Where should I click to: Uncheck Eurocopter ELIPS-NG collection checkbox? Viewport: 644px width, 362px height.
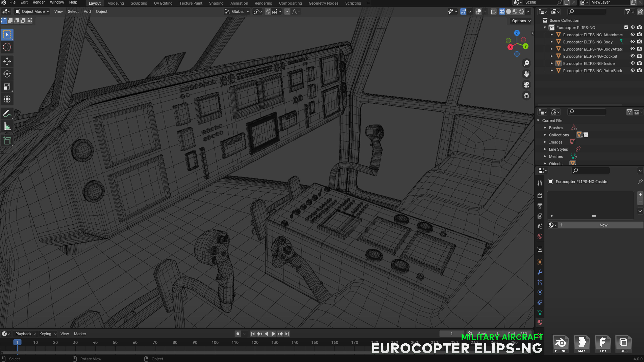(x=626, y=27)
